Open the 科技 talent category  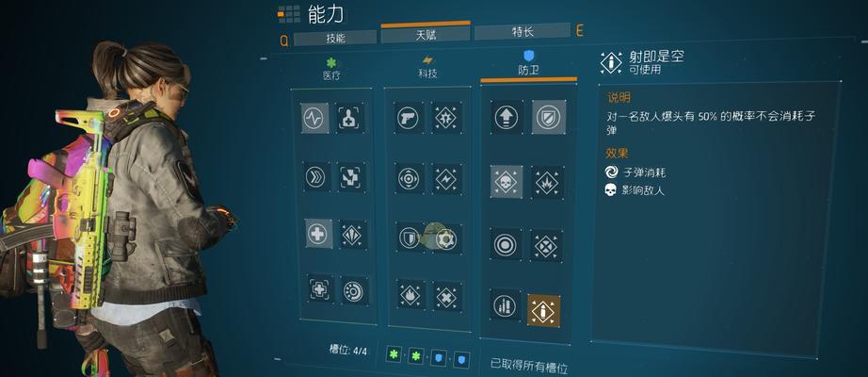pos(426,67)
